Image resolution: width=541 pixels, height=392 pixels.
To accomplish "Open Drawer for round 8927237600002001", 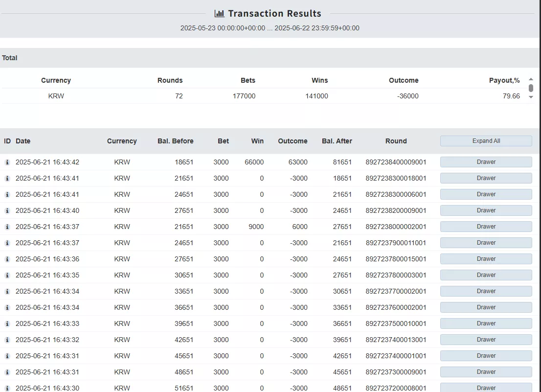I will [x=486, y=307].
